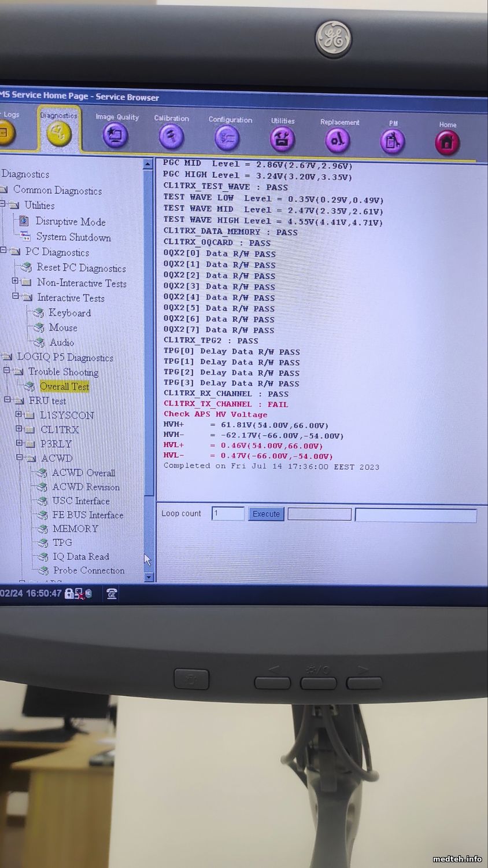
Task: Select the Utilities toolbar icon
Action: click(282, 140)
